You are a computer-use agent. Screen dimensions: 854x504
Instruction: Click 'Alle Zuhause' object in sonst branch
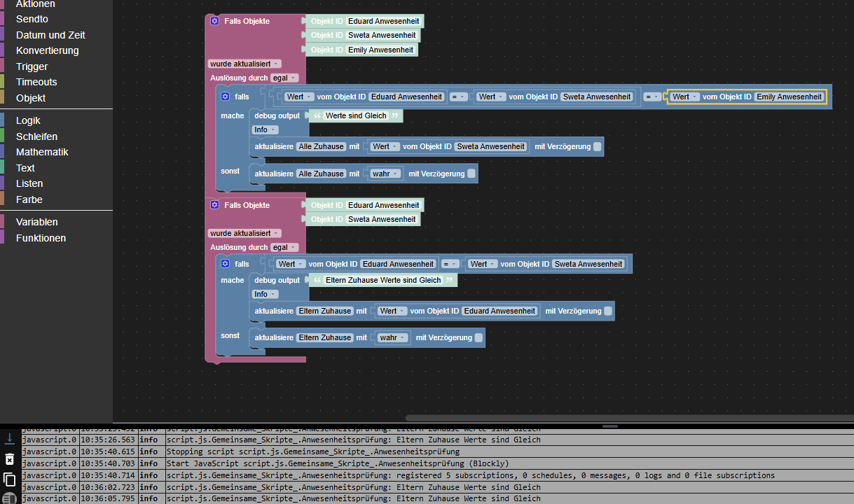click(x=321, y=174)
